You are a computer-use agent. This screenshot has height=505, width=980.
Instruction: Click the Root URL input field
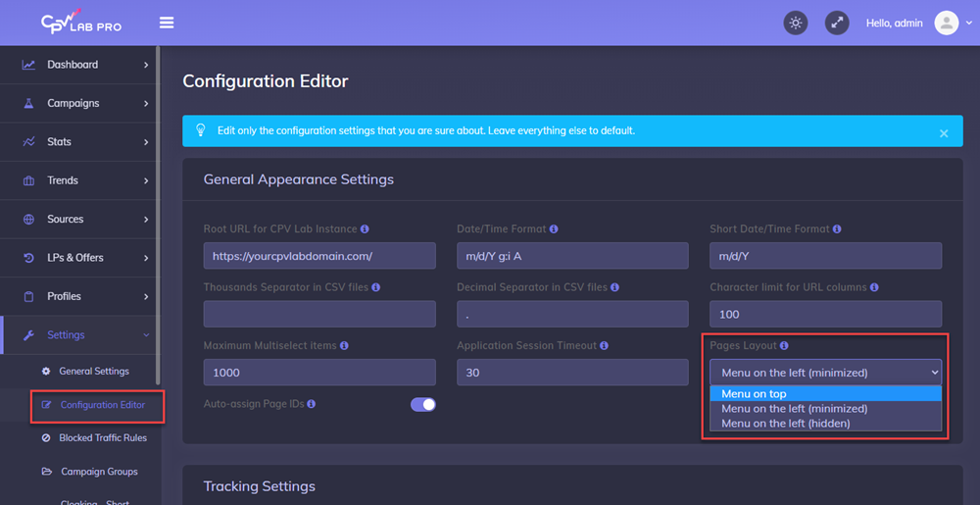tap(319, 256)
